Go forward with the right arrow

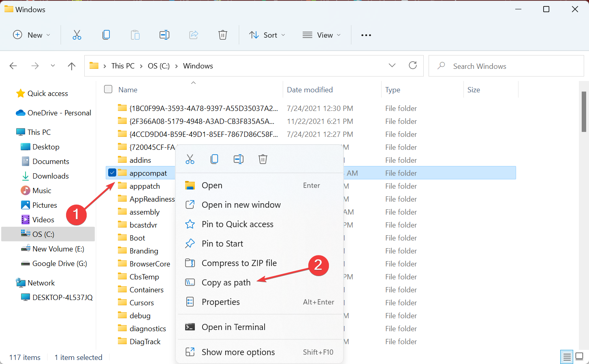pos(35,66)
